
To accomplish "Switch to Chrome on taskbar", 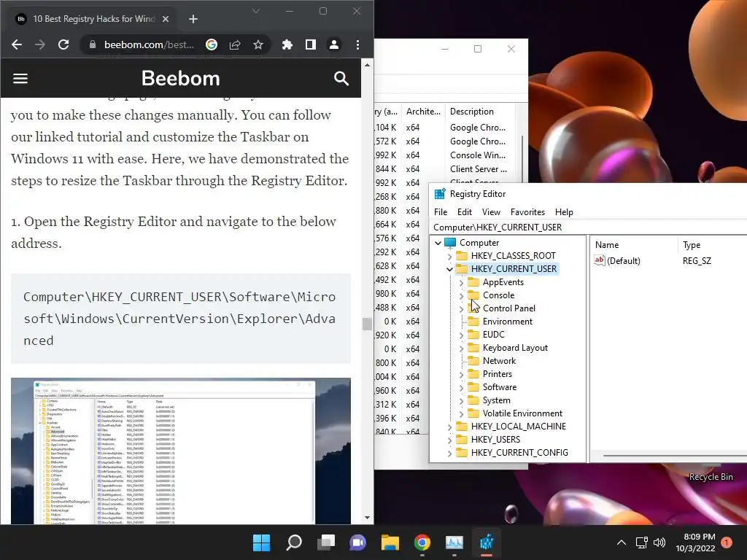I will pyautogui.click(x=422, y=542).
